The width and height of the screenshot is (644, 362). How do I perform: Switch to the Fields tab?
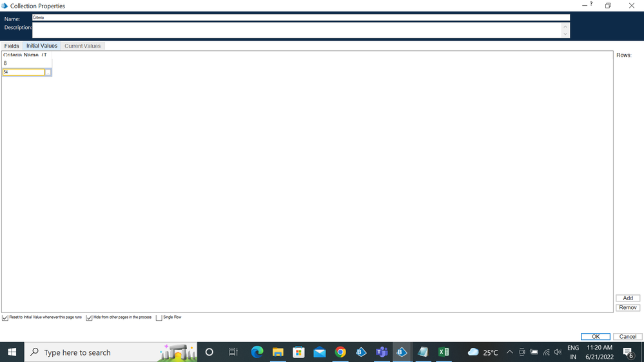(x=12, y=46)
